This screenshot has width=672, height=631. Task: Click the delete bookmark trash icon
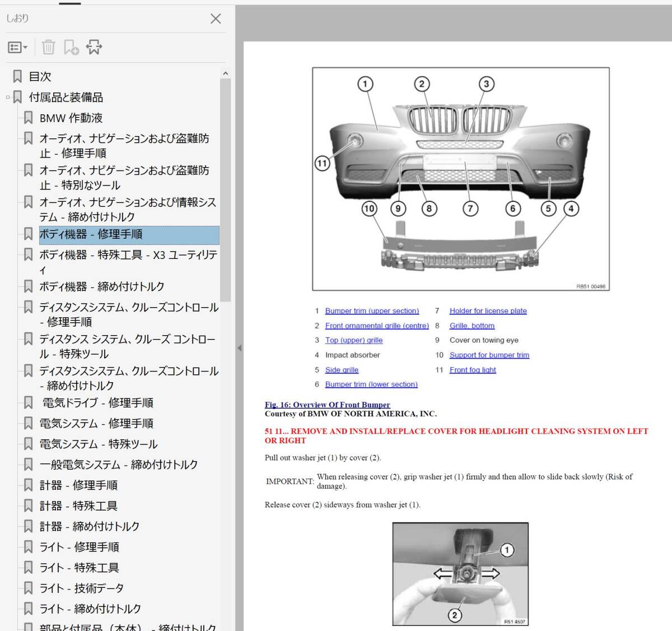click(x=49, y=48)
